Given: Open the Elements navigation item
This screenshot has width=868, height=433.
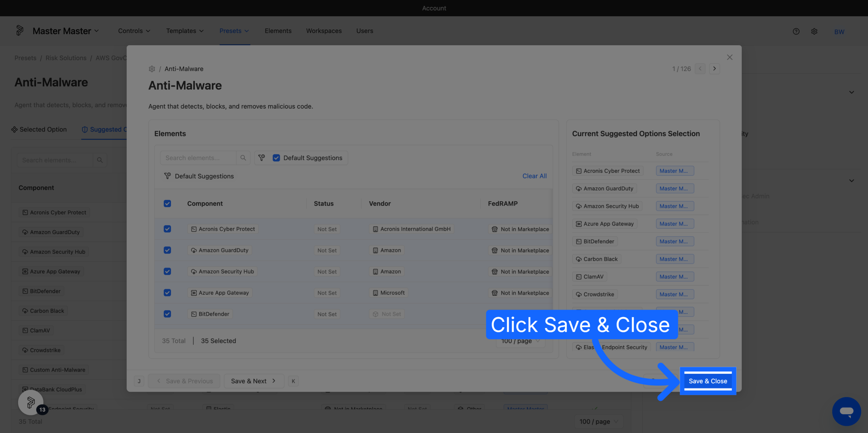Looking at the screenshot, I should point(278,31).
